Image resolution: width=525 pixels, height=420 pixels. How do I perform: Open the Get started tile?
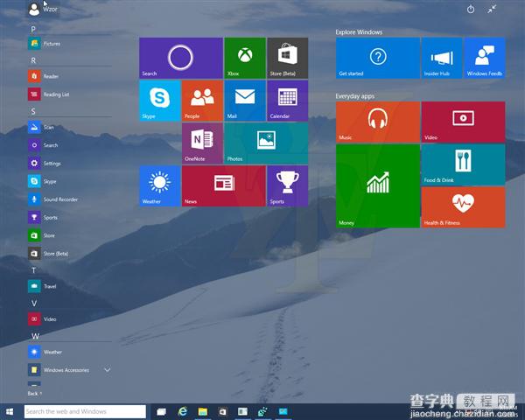point(378,58)
